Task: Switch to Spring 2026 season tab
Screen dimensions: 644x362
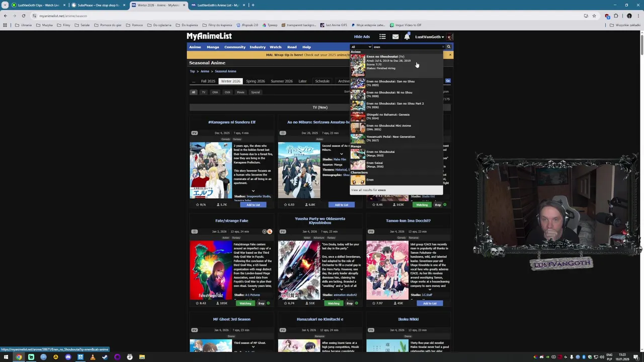Action: point(255,81)
